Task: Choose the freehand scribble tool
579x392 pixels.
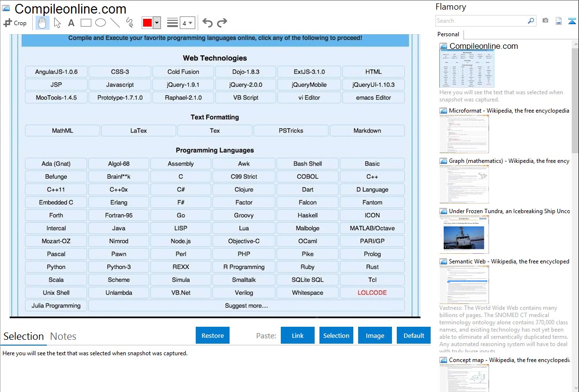Action: pos(130,23)
